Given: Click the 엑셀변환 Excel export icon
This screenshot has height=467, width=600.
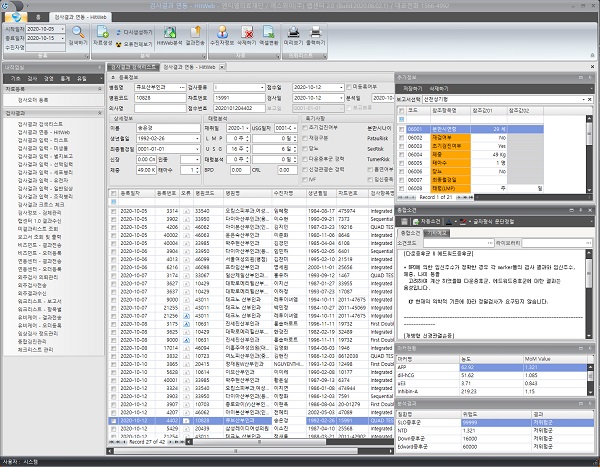Looking at the screenshot, I should (x=269, y=32).
